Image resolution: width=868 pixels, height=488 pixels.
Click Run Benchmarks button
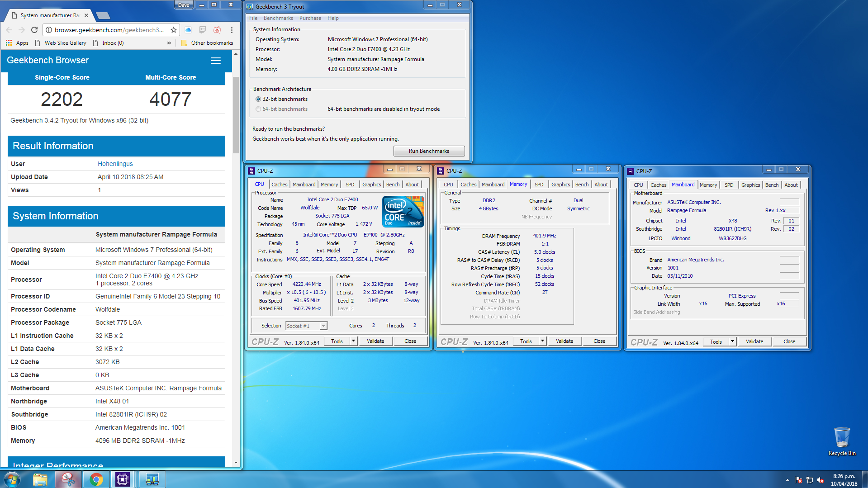coord(429,151)
